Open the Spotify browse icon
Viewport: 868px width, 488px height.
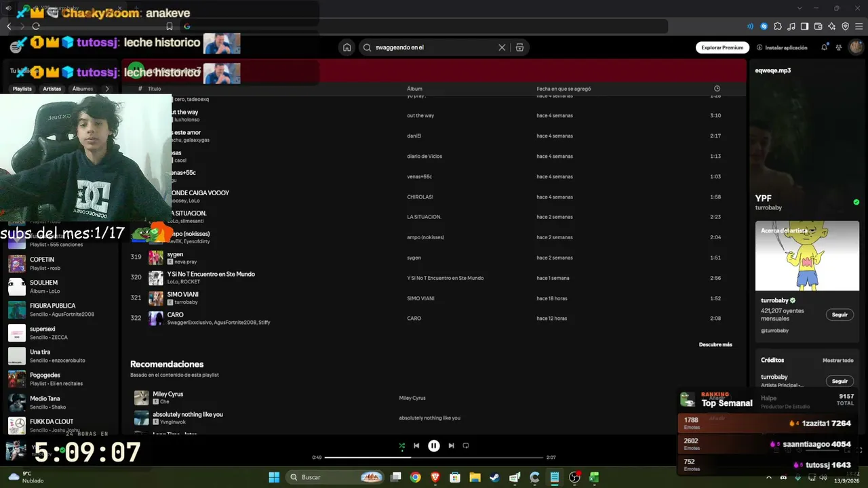[x=519, y=47]
